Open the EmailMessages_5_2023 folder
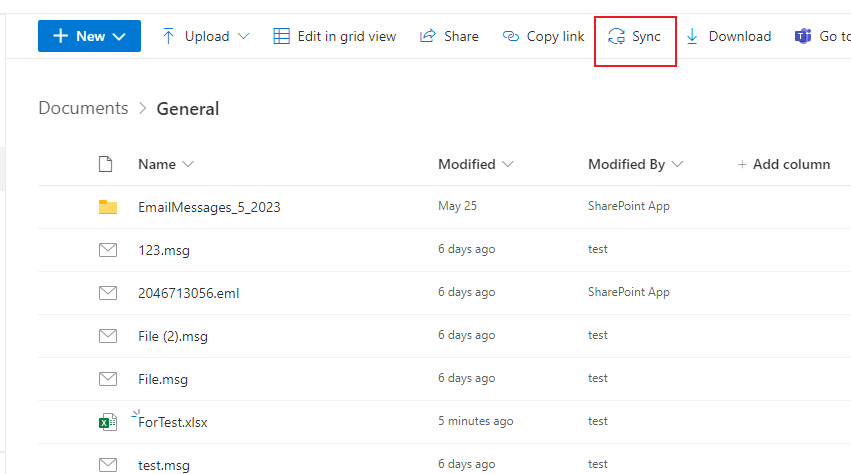This screenshot has width=851, height=474. pos(209,207)
